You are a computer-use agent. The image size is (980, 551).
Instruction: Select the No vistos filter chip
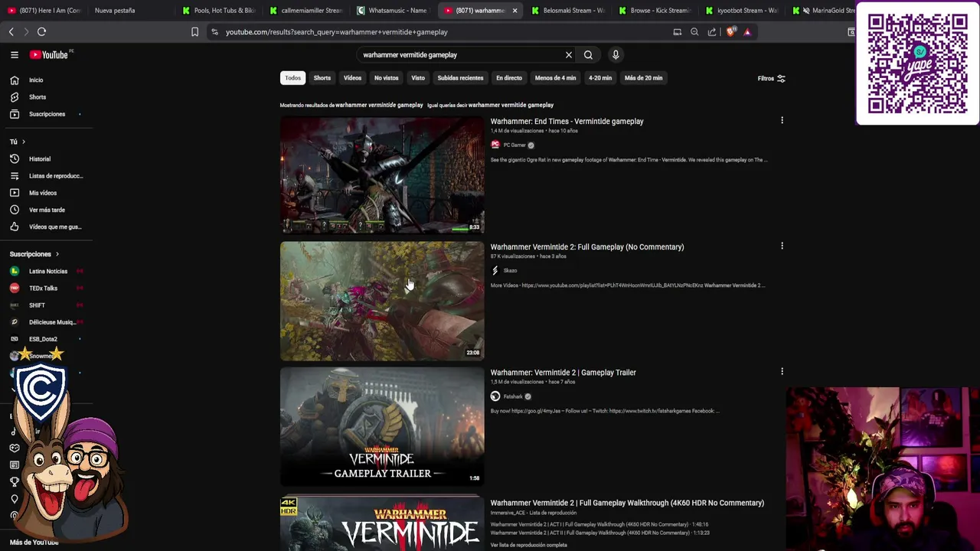pos(386,78)
